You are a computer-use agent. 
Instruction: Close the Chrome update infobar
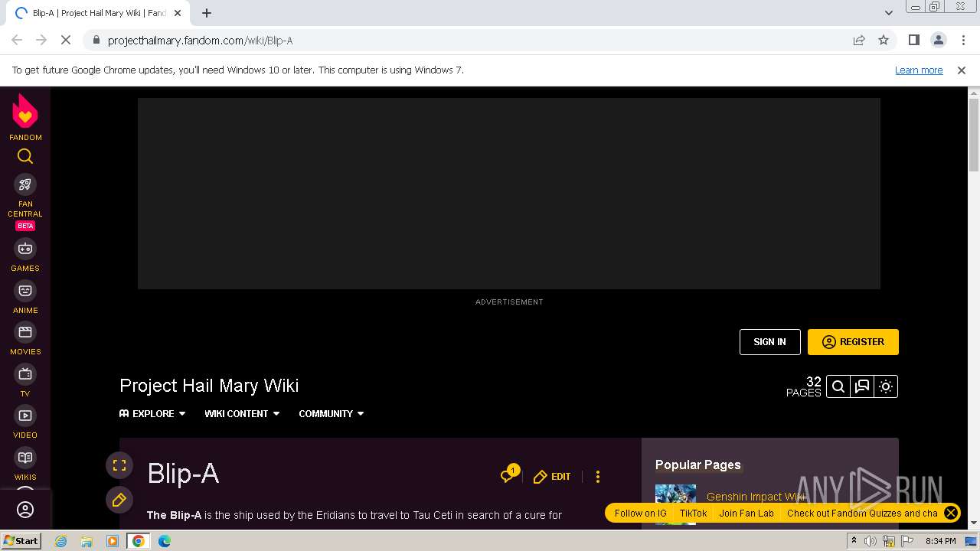[962, 70]
